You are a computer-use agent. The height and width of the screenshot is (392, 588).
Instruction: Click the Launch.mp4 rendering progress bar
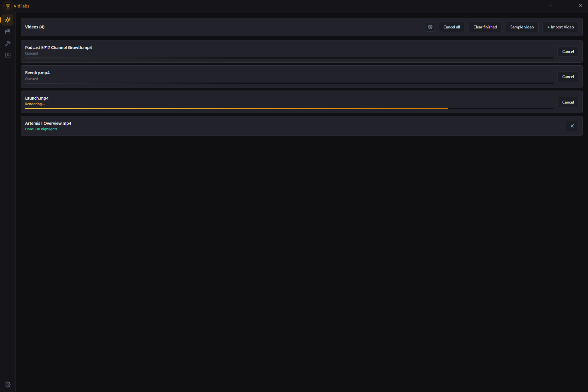(289, 108)
